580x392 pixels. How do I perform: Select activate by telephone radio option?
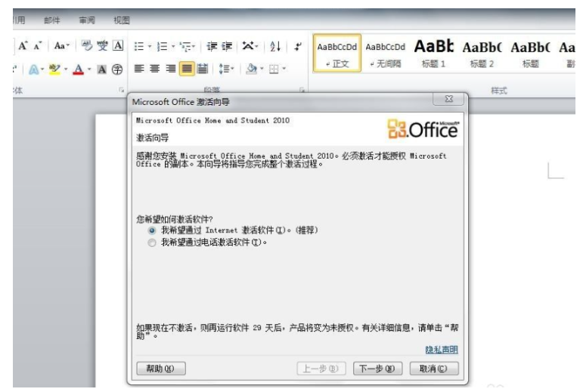click(x=152, y=242)
